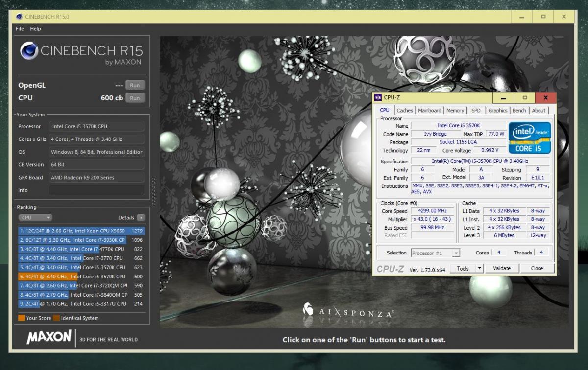Click the Technology value 22 nm
The width and height of the screenshot is (588, 370).
point(423,150)
